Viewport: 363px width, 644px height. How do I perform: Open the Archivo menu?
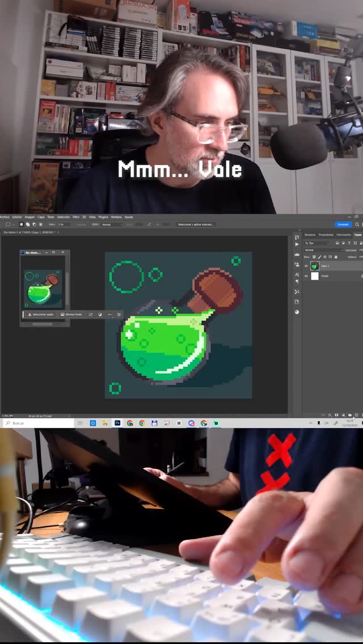5,217
